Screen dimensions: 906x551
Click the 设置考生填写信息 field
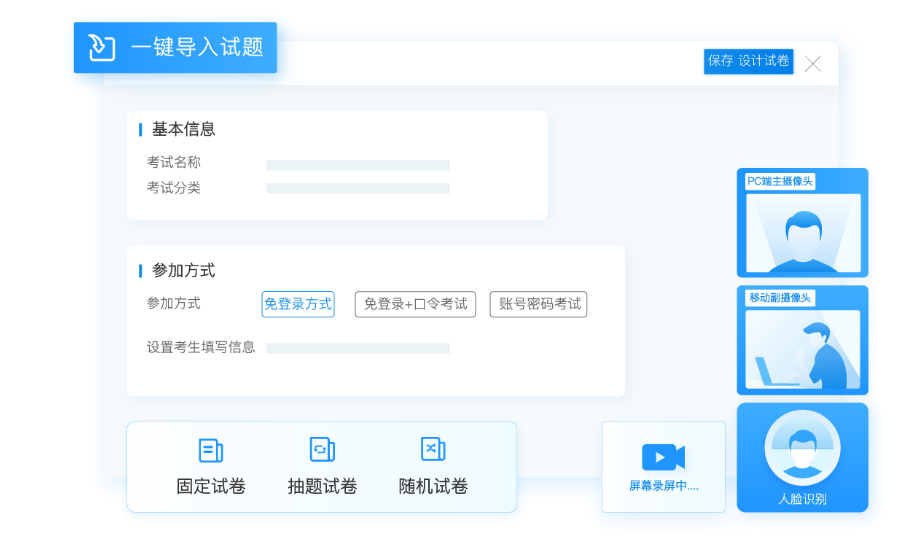click(x=357, y=348)
